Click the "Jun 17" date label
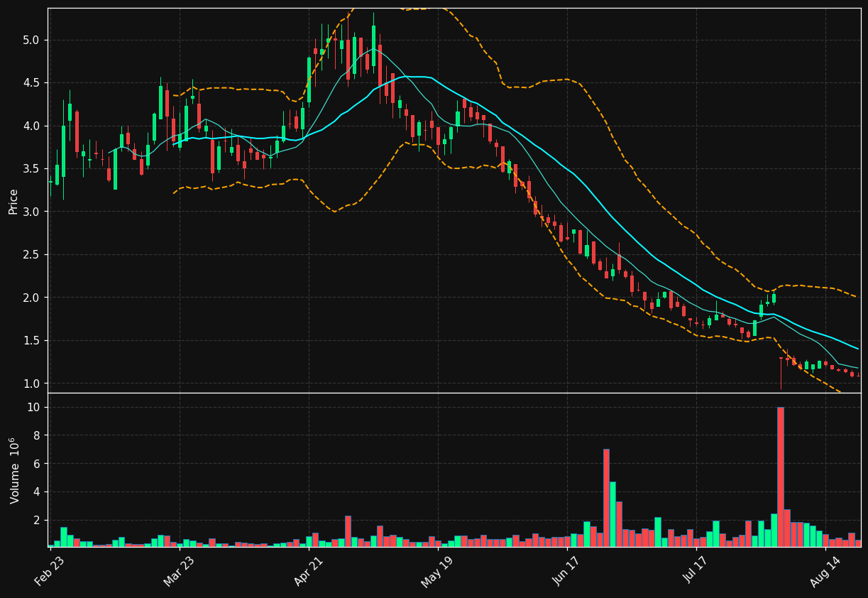 tap(566, 571)
